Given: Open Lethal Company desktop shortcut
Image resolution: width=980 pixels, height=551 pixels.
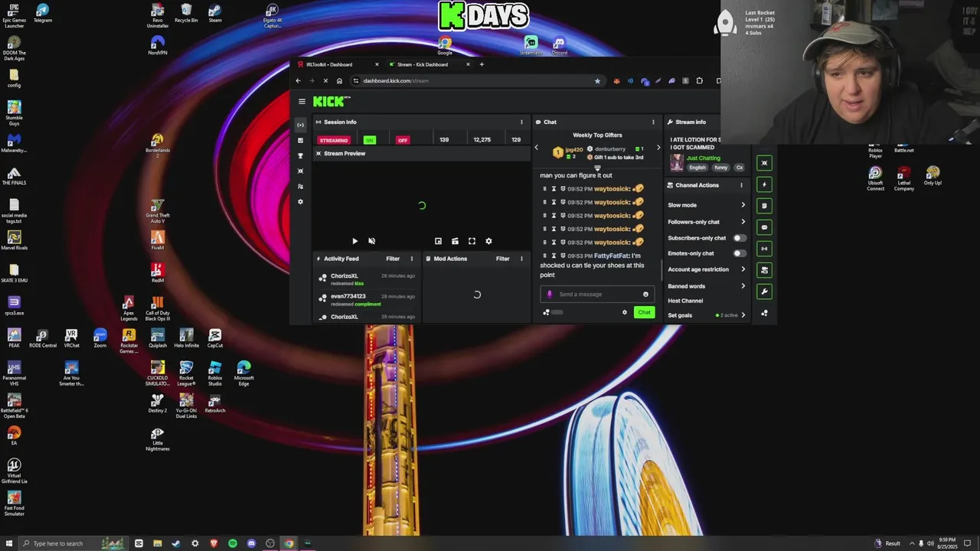Looking at the screenshot, I should click(x=904, y=178).
